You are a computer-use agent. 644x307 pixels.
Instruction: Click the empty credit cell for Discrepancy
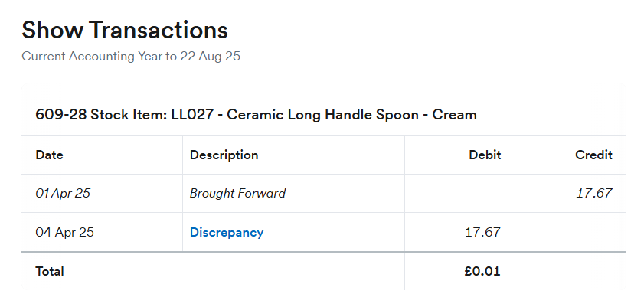(567, 232)
